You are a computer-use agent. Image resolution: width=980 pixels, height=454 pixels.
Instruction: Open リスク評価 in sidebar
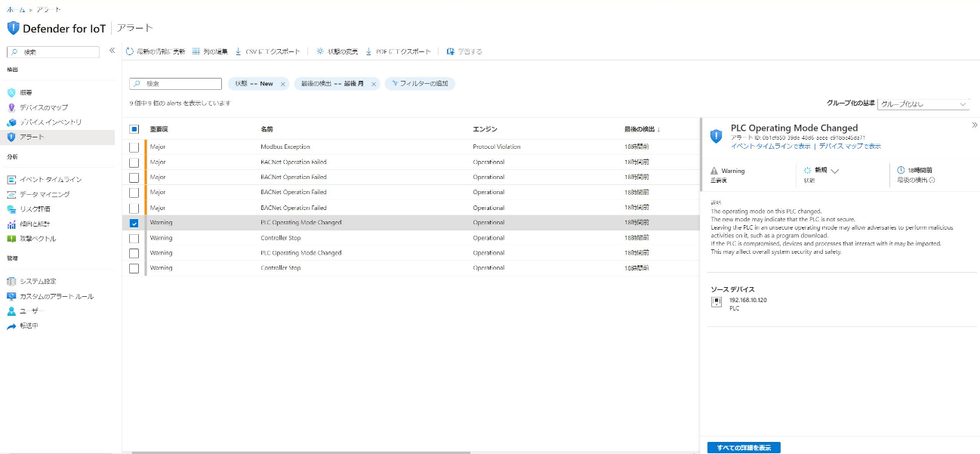(35, 209)
